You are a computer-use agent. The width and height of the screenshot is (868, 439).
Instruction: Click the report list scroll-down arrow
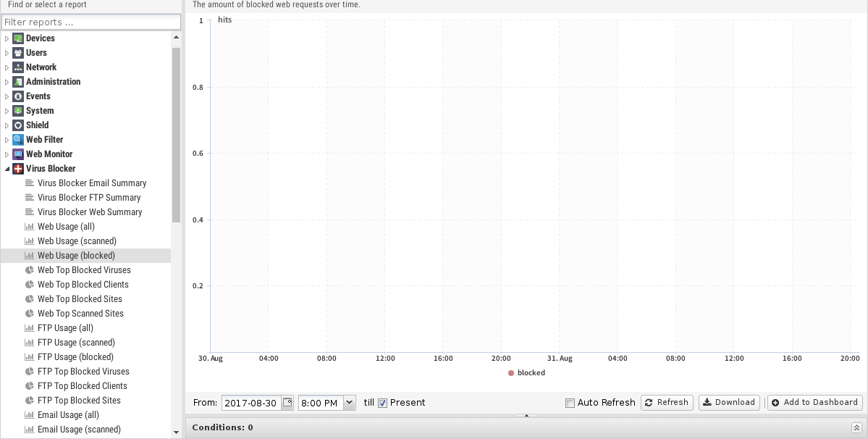tap(176, 432)
